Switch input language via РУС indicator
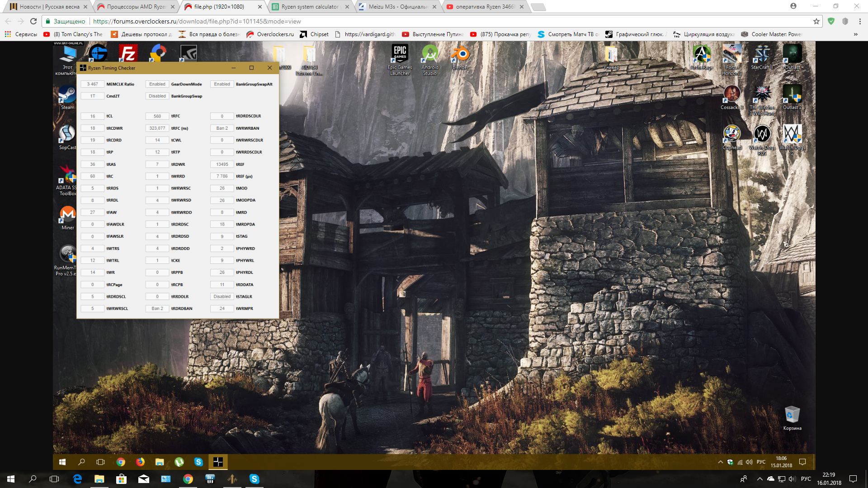Screen dimensions: 868x488 click(x=806, y=479)
